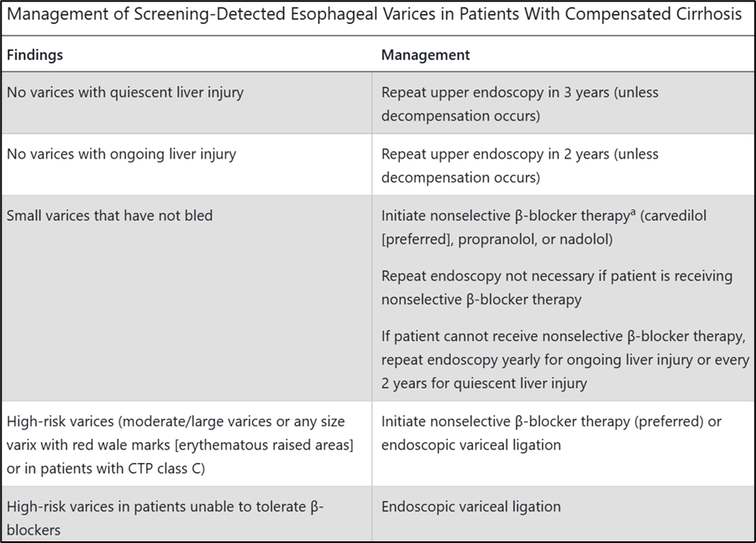Click 'High-risk varices in patients unable to tolerate' cell
The image size is (756, 543).
coord(187,514)
